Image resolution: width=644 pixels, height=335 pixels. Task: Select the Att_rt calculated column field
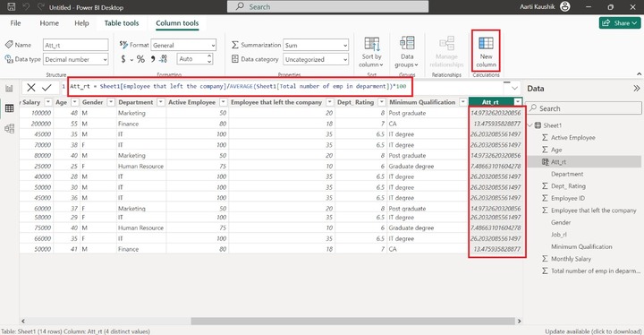[x=583, y=162]
